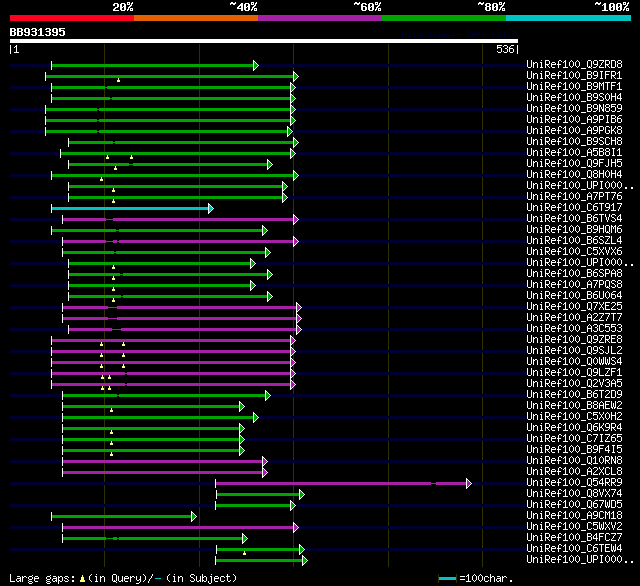Click the cyan alignment bar for C6T917

pyautogui.click(x=131, y=209)
